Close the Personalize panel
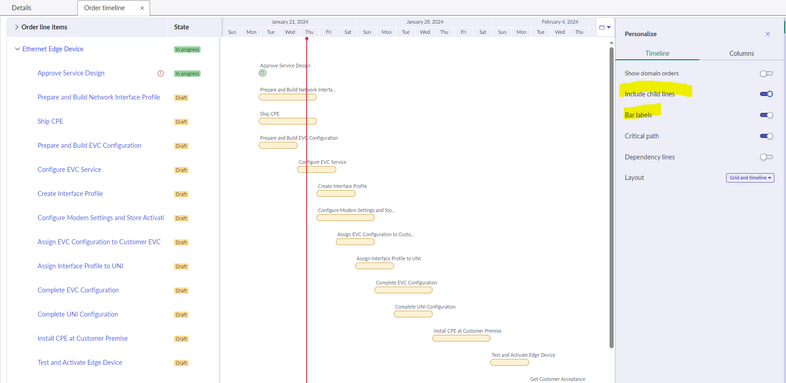This screenshot has width=786, height=383. (x=767, y=34)
